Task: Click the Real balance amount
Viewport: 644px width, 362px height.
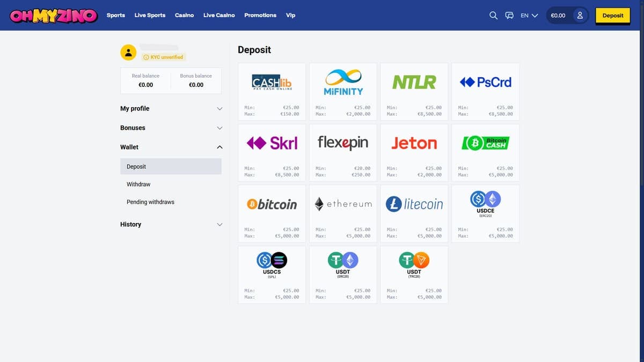Action: pos(145,85)
